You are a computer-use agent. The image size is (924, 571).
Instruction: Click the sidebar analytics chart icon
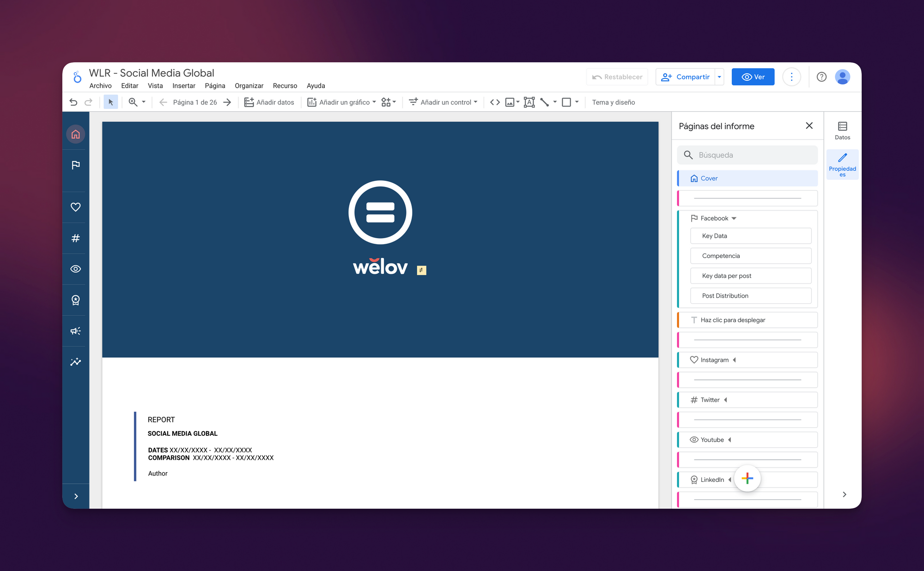tap(76, 362)
